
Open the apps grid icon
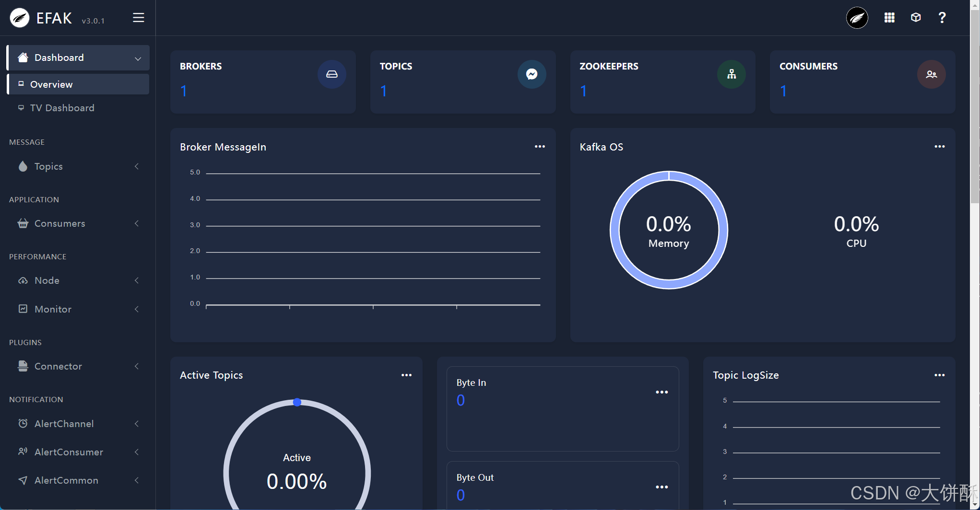click(889, 18)
